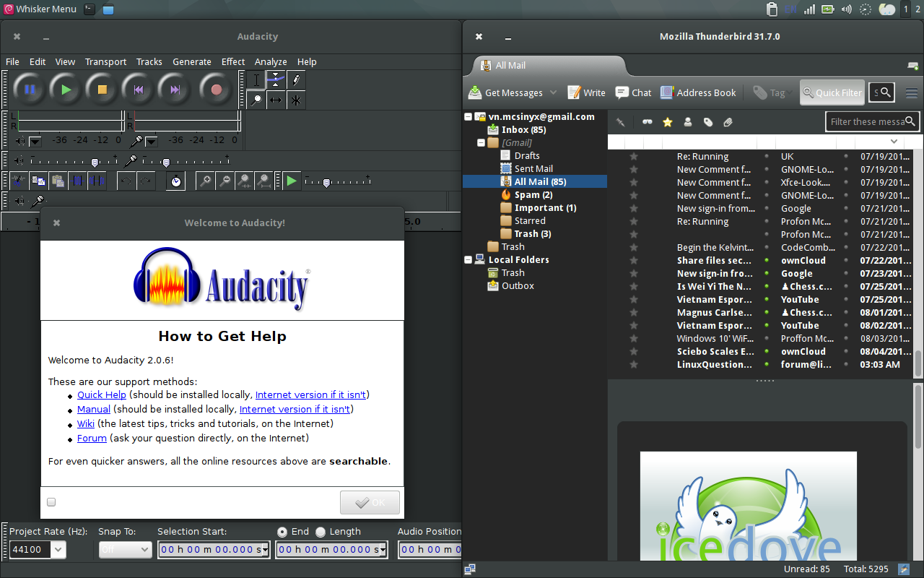924x578 pixels.
Task: Click the red Record button in Audacity
Action: click(216, 90)
